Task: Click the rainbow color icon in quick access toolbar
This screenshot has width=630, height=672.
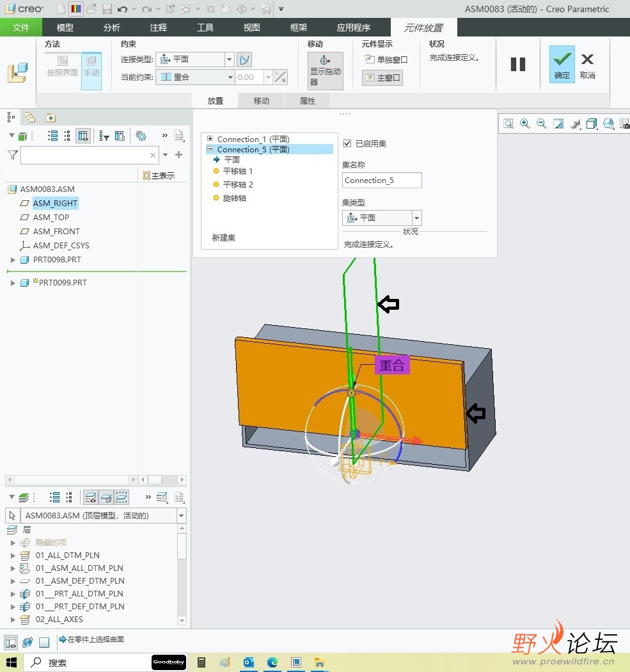Action: coord(76,8)
